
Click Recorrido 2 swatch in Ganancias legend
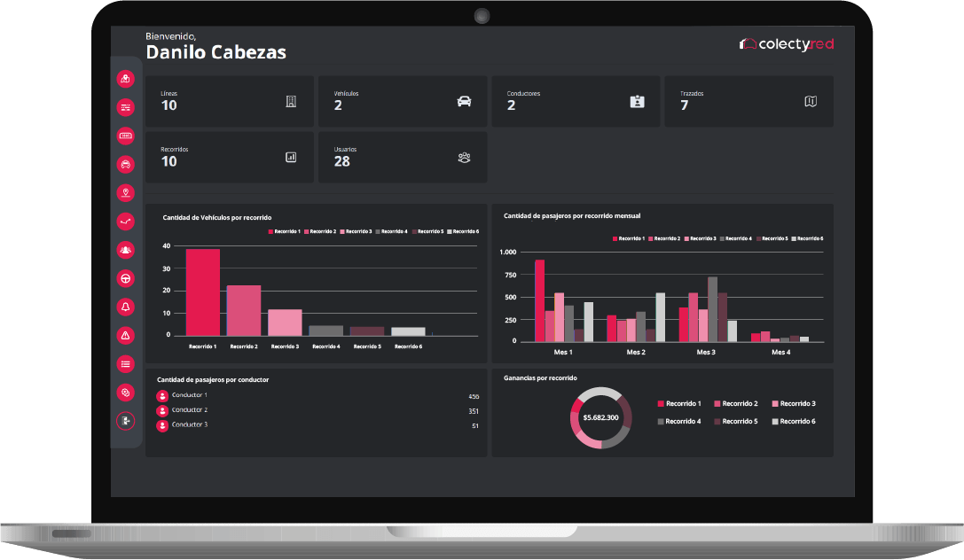pos(717,404)
